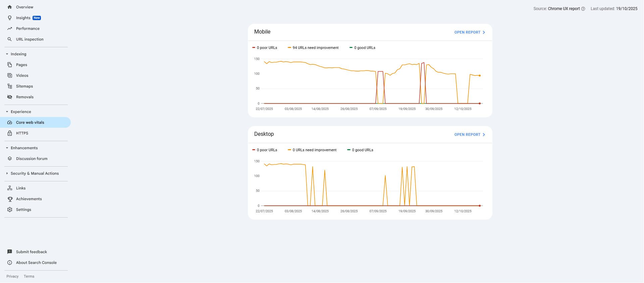This screenshot has width=644, height=283.
Task: Click the Links network icon
Action: (x=10, y=188)
